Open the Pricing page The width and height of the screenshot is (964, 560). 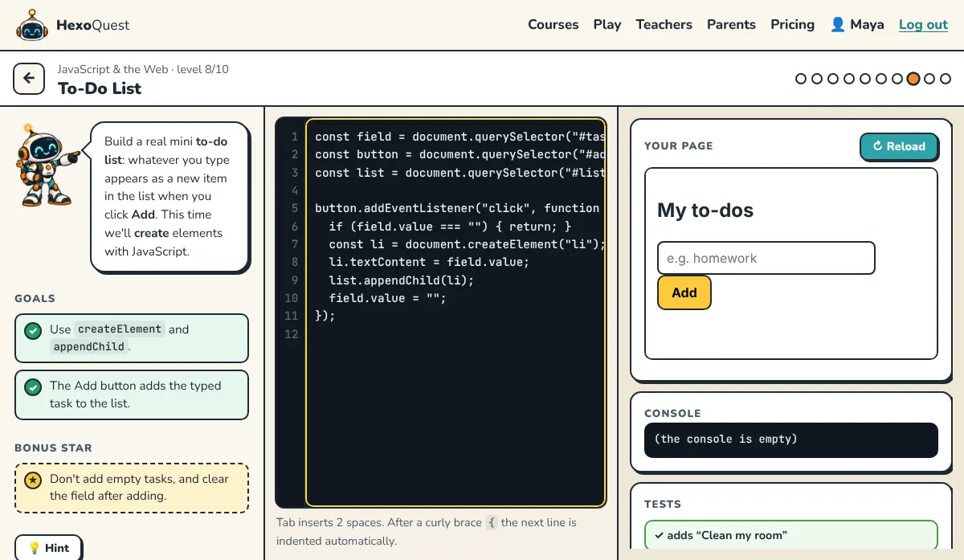point(793,24)
